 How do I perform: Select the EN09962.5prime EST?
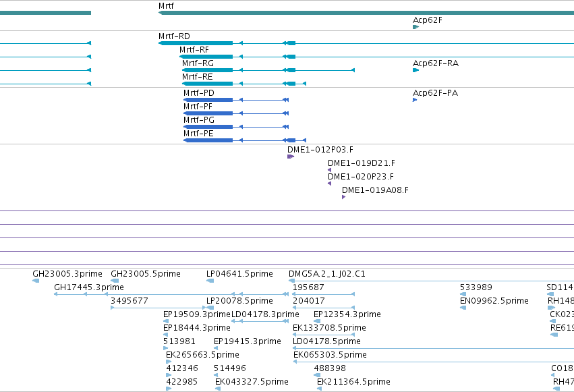click(463, 308)
